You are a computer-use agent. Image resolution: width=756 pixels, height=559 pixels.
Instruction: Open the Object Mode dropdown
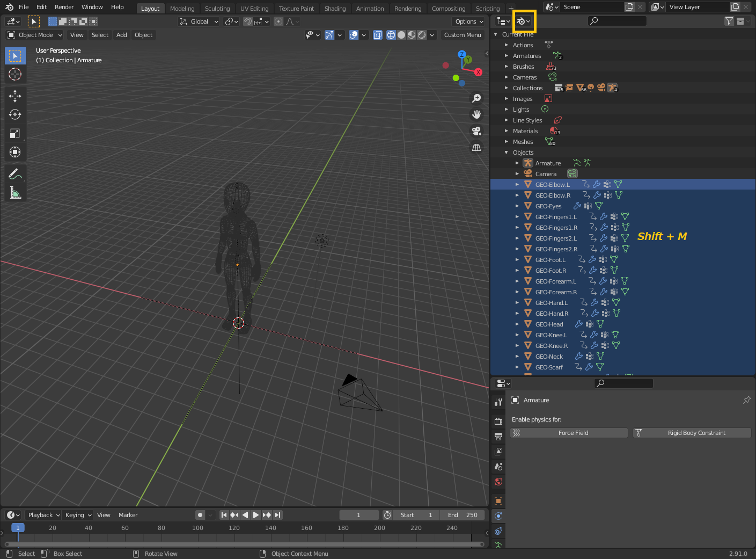35,35
